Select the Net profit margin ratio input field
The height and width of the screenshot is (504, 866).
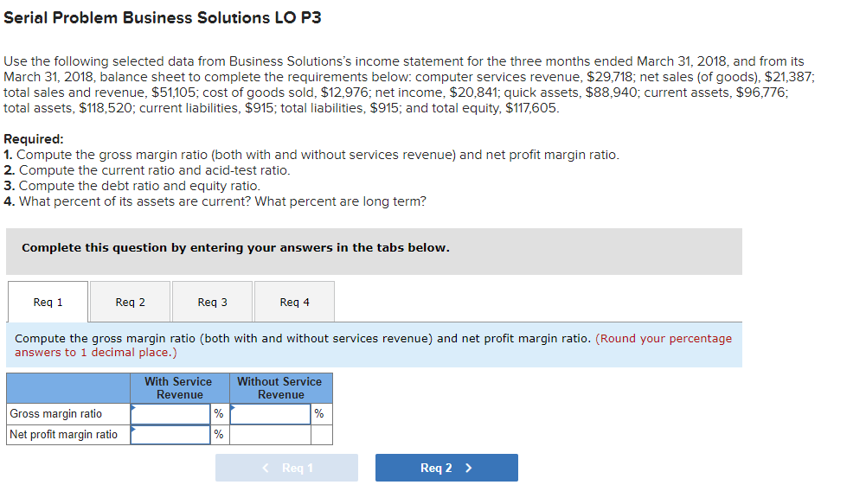[170, 434]
